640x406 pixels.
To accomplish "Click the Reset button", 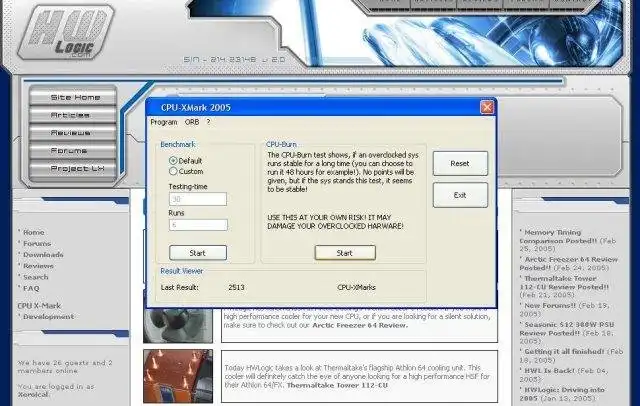I will point(460,163).
